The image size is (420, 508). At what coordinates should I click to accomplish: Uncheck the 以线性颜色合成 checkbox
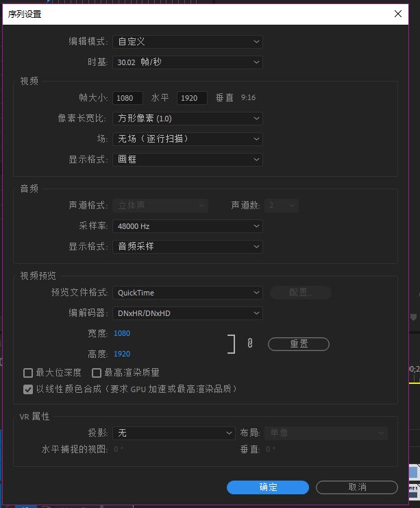coord(28,389)
